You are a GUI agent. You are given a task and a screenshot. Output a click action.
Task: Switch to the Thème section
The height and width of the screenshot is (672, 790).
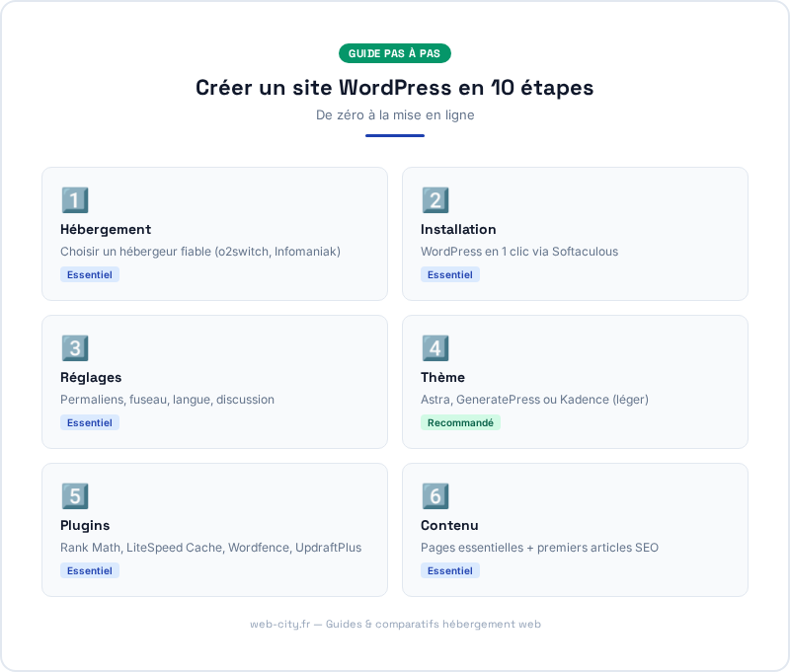pyautogui.click(x=442, y=377)
